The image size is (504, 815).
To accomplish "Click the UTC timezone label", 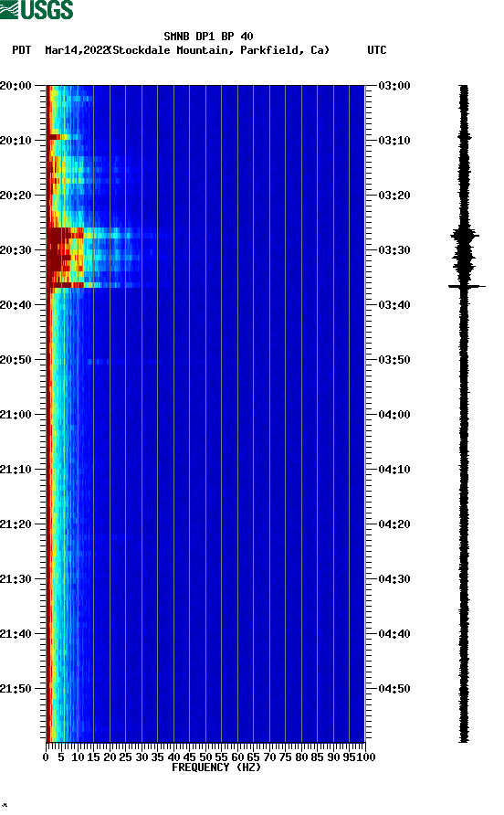I will point(377,50).
